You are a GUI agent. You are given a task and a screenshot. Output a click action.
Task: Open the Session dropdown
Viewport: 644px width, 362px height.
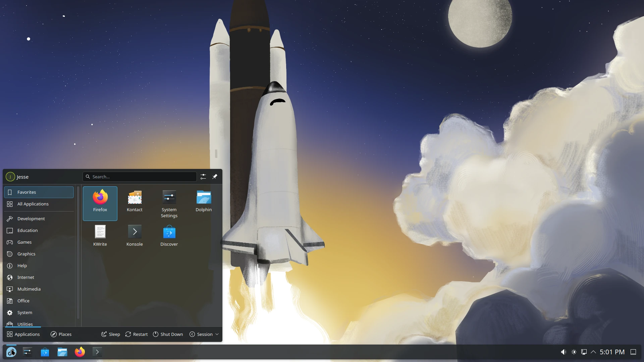pos(204,334)
